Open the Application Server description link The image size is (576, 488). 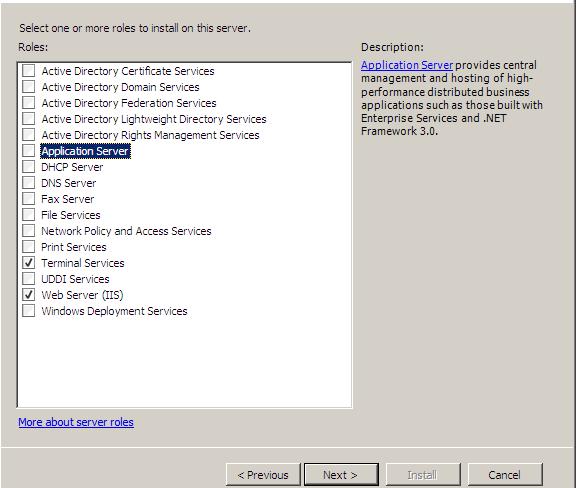tap(407, 65)
